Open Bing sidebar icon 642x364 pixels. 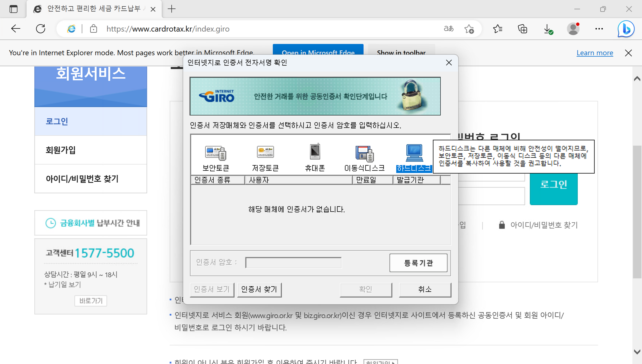(x=626, y=29)
